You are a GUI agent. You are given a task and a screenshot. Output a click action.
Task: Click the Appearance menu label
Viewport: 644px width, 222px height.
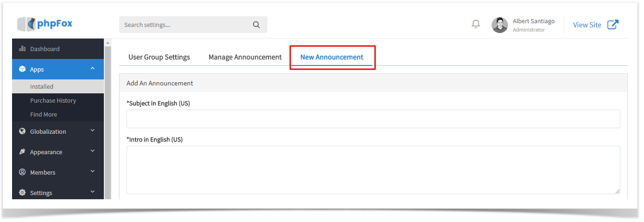(x=46, y=152)
